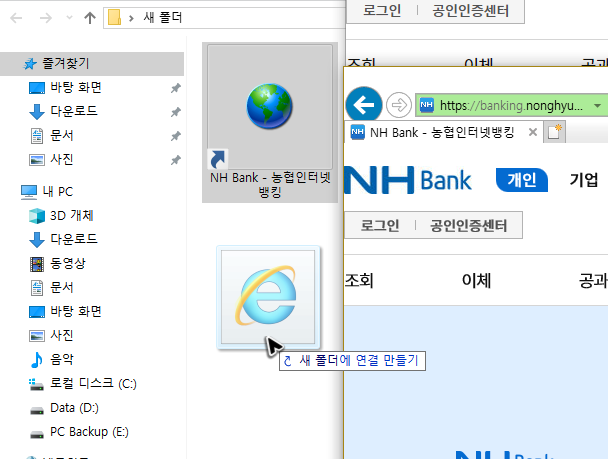Click the IE browser forward button
Screen dimensions: 608x459
399,105
